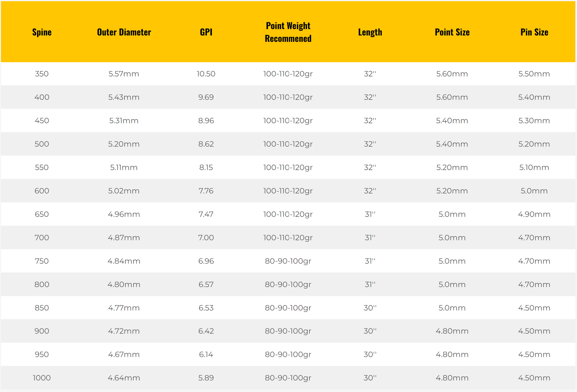The height and width of the screenshot is (392, 577).
Task: Click the Point Weight Recommened header
Action: tap(288, 32)
